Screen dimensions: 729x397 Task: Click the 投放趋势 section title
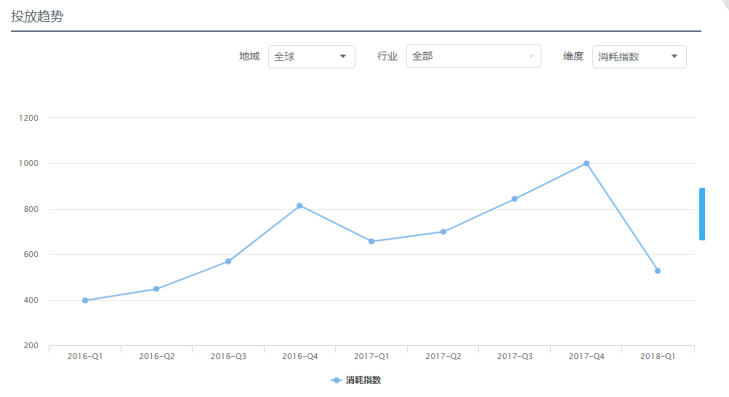[37, 16]
